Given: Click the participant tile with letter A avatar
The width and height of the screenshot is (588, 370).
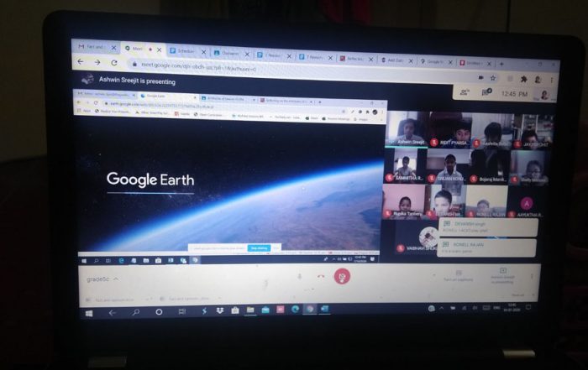Looking at the screenshot, I should [527, 202].
